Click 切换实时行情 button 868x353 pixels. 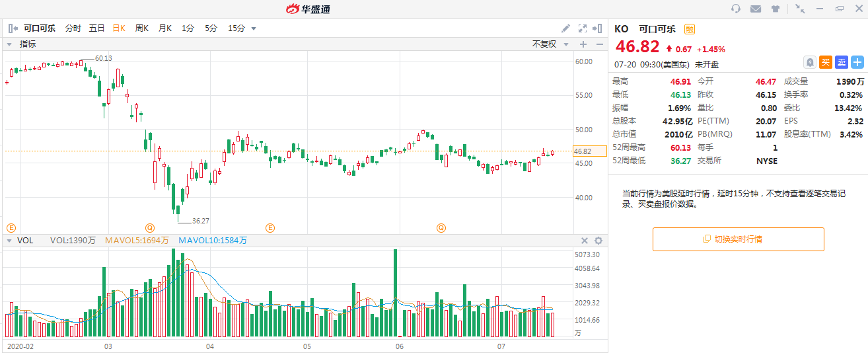click(738, 239)
